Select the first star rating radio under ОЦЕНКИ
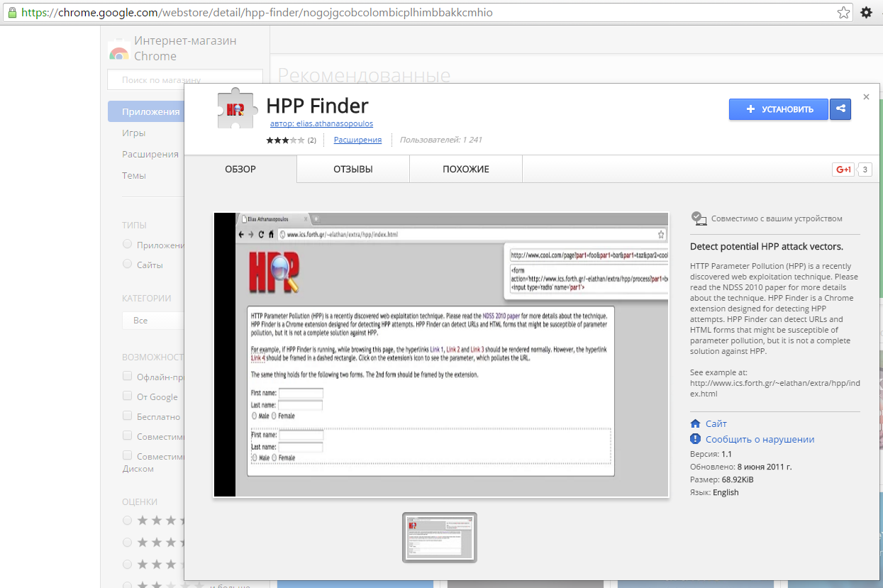The height and width of the screenshot is (588, 883). click(128, 521)
